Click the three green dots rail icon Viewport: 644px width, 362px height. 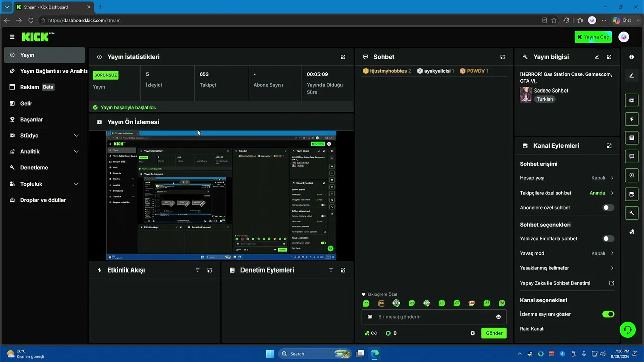[x=632, y=232]
